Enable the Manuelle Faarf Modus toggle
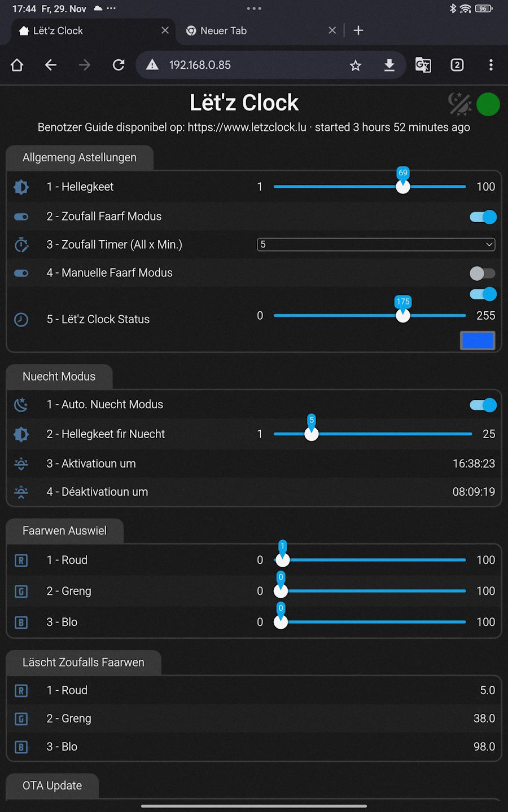This screenshot has height=812, width=508. 483,273
